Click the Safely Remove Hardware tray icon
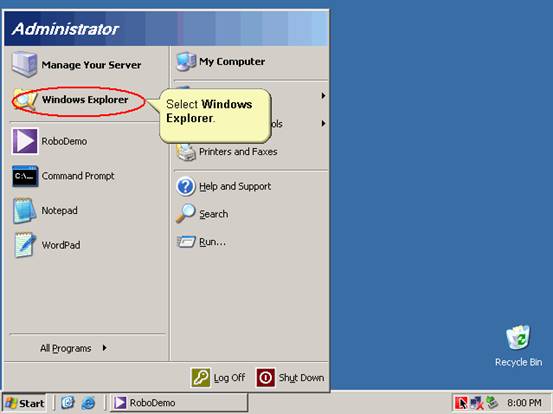Viewport: 553px width, 414px height. pos(491,403)
